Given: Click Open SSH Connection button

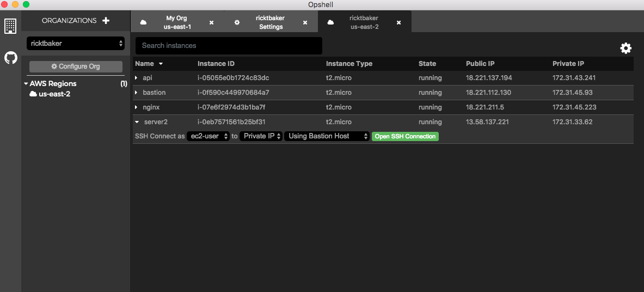Looking at the screenshot, I should click(x=405, y=137).
